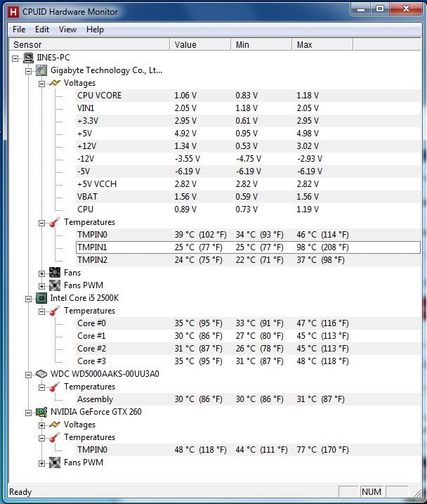Image resolution: width=427 pixels, height=504 pixels.
Task: Select the VIN1 voltage row
Action: point(249,108)
